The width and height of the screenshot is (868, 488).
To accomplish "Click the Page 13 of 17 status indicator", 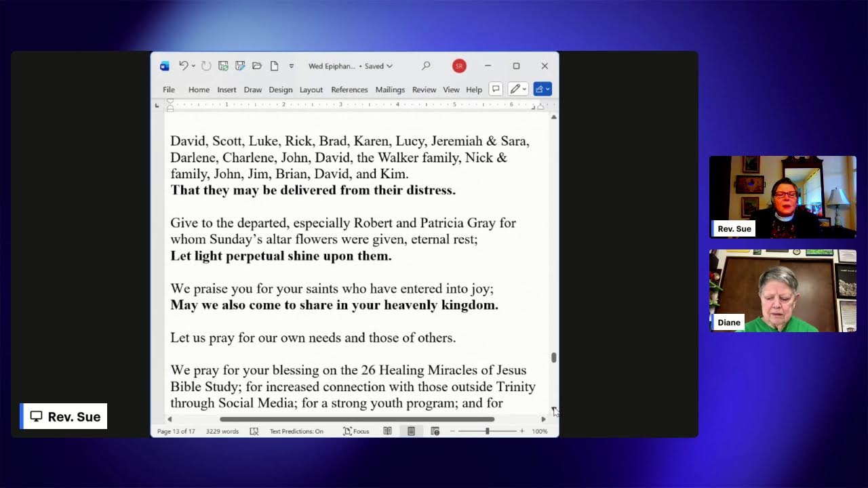I will click(176, 431).
